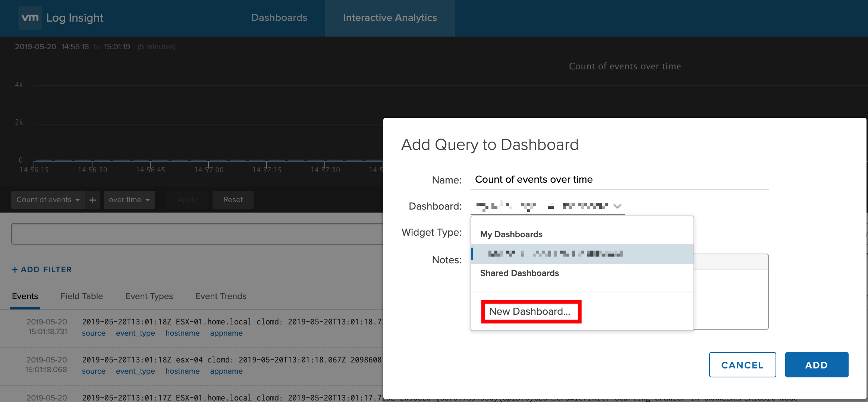Open the over time dropdown
This screenshot has height=402, width=868.
pos(129,200)
